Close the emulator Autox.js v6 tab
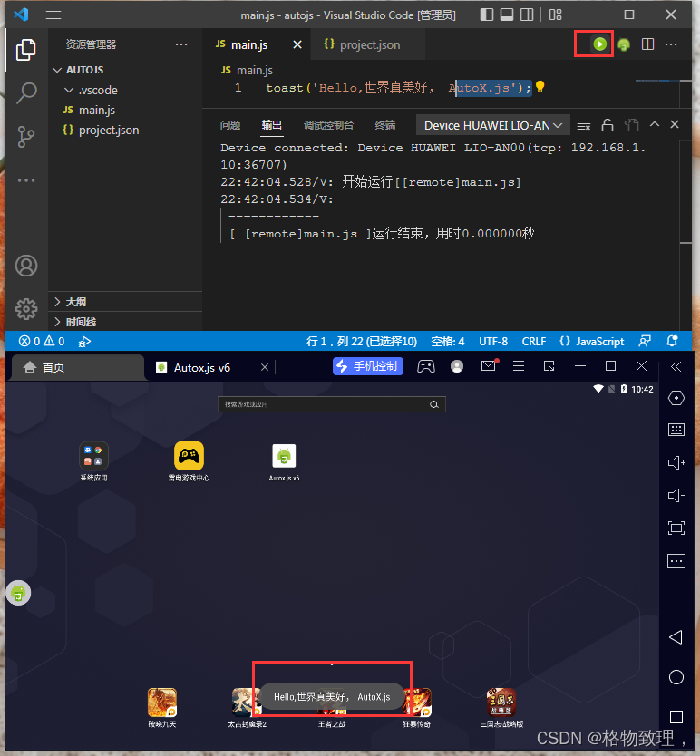This screenshot has width=700, height=756. pyautogui.click(x=265, y=367)
